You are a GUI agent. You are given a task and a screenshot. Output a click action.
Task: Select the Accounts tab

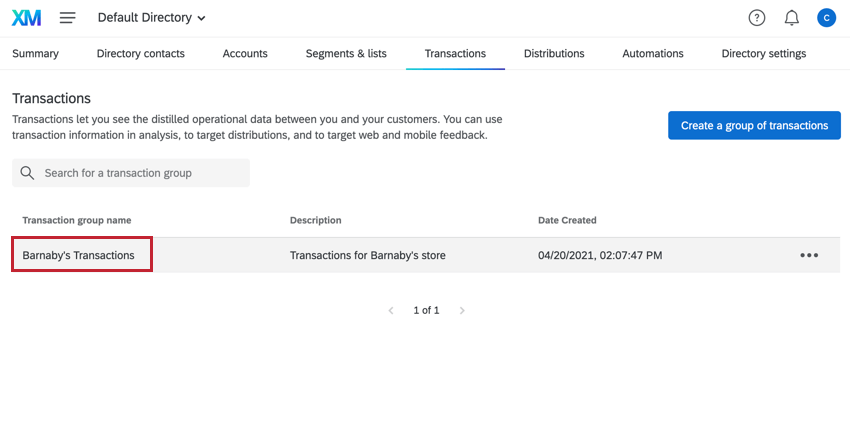tap(245, 54)
